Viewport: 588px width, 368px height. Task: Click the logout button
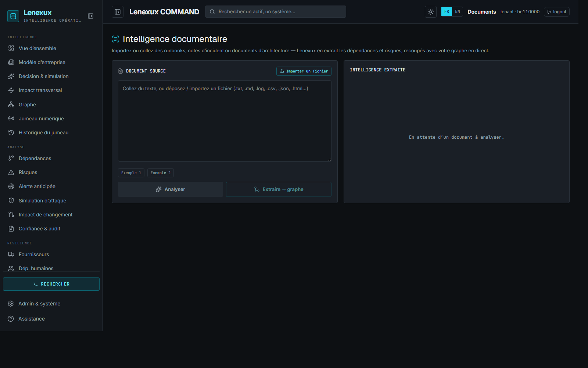(x=557, y=12)
